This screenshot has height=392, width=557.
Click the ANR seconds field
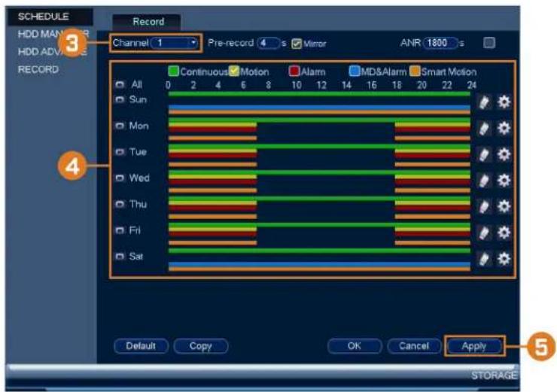point(440,43)
